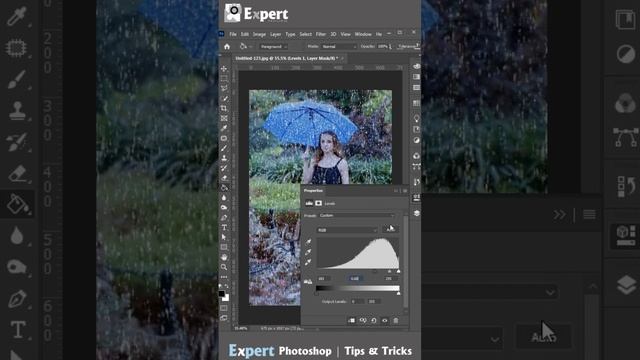The image size is (640, 360).
Task: Open the View menu
Action: point(346,34)
